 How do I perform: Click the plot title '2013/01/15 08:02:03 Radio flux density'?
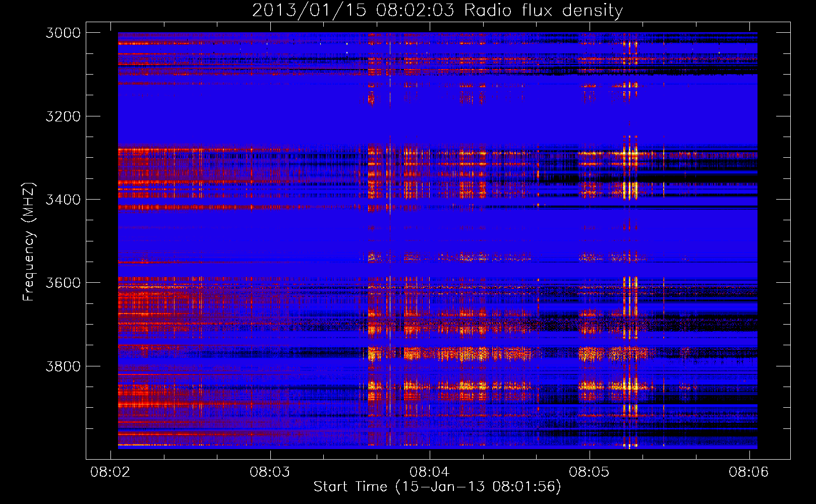pos(437,11)
